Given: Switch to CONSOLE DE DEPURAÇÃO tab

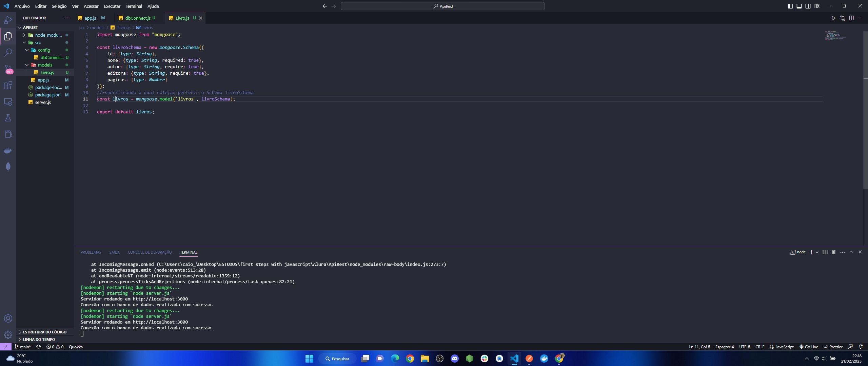Looking at the screenshot, I should coord(150,252).
